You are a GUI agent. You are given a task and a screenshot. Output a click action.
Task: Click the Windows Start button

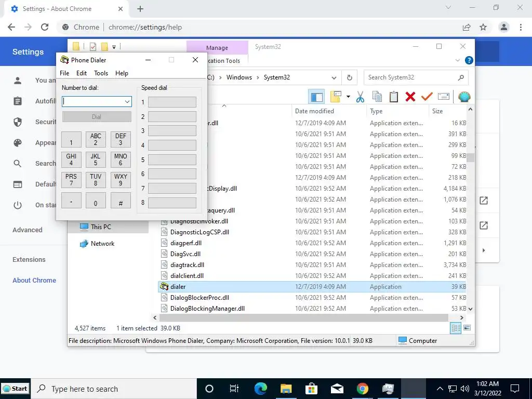(x=15, y=389)
